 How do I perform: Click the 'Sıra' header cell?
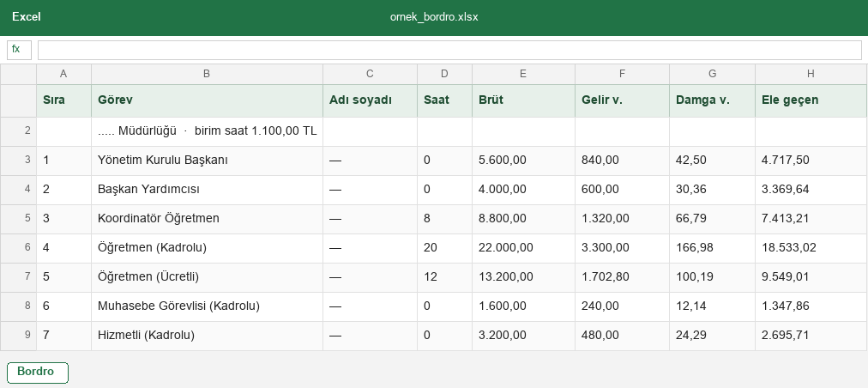[x=63, y=101]
